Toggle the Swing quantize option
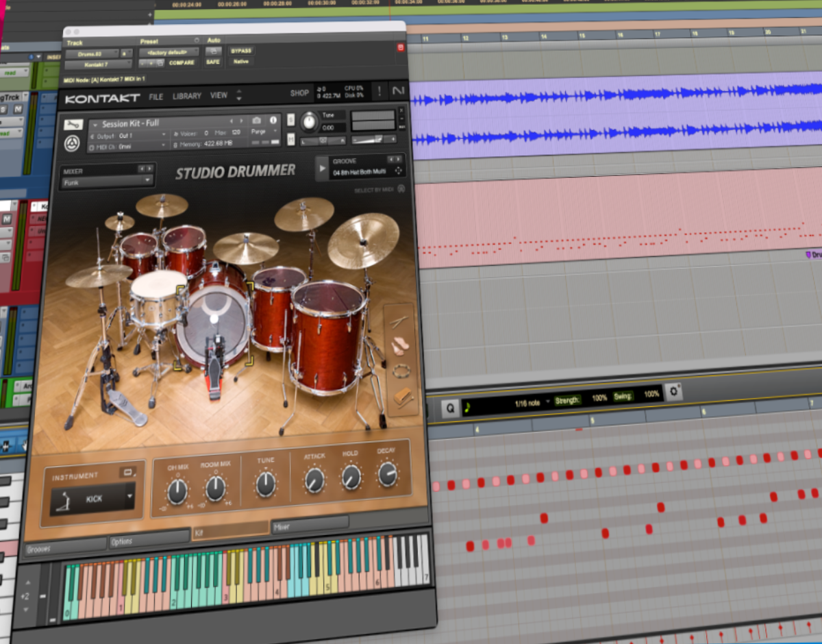 tap(623, 396)
